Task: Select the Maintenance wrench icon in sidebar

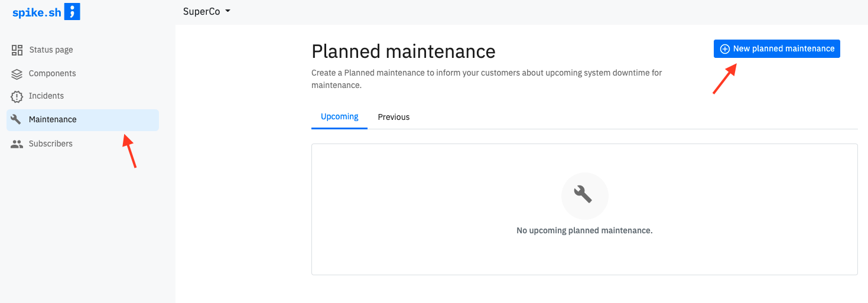Action: (17, 119)
